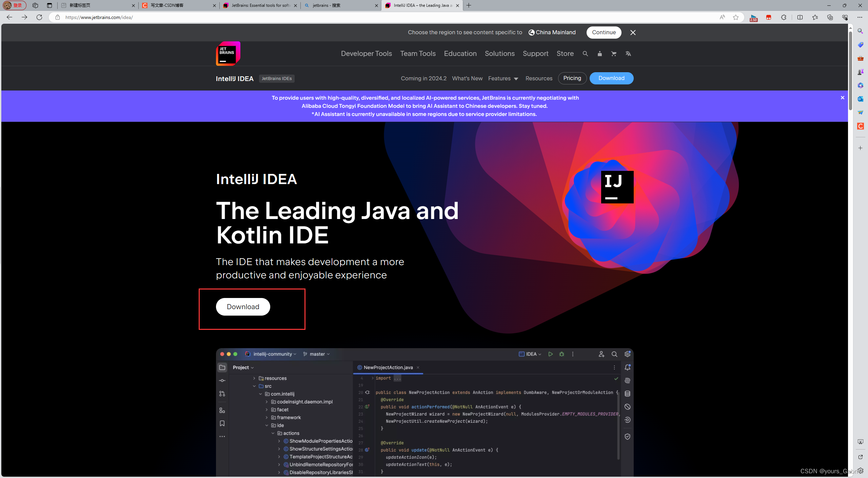
Task: Click the IDE screenshot preview image
Action: coord(425,412)
